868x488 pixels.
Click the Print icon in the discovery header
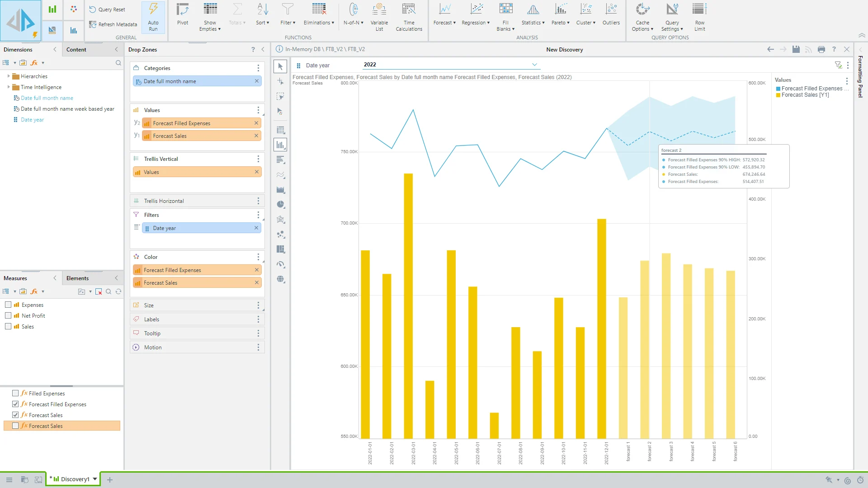pos(821,49)
